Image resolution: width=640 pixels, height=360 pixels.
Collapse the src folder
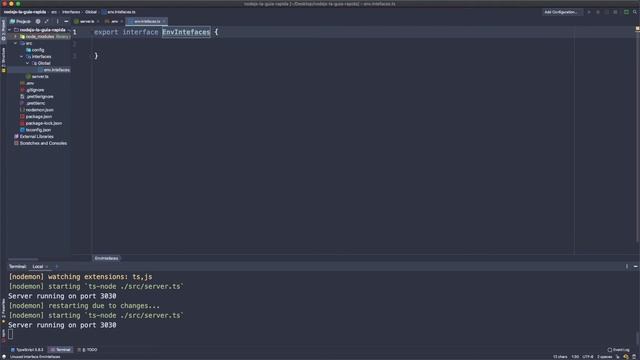pyautogui.click(x=16, y=43)
